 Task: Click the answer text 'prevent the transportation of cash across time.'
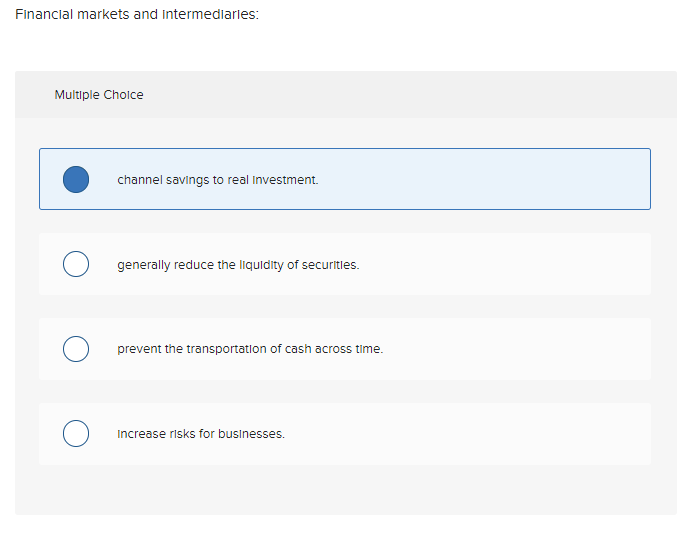[x=250, y=349]
